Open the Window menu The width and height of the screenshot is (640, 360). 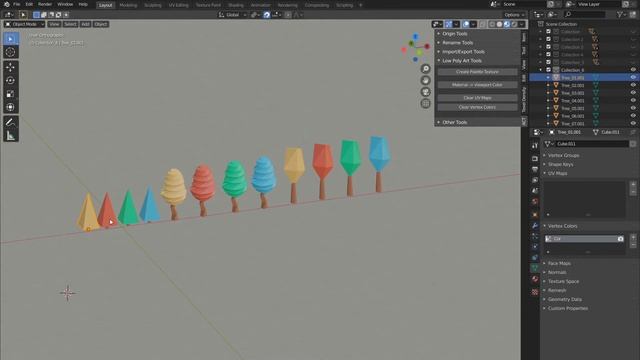pyautogui.click(x=65, y=4)
